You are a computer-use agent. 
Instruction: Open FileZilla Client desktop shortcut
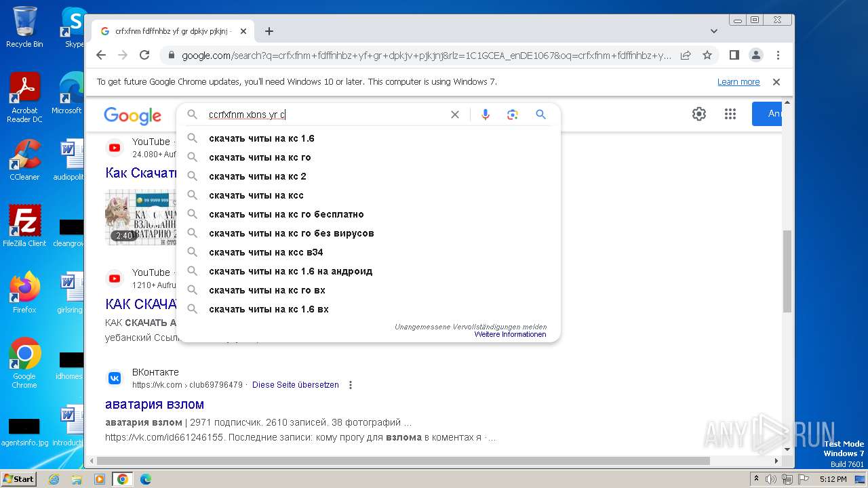(24, 226)
